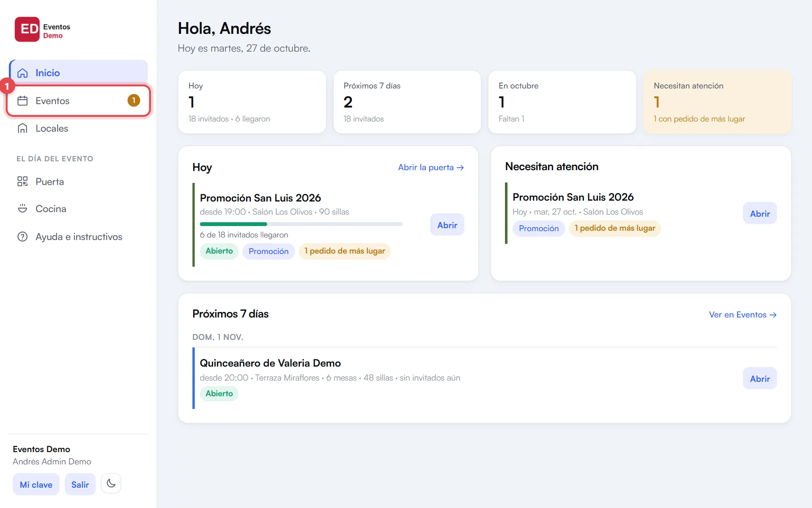
Task: Open the Eventos menu item
Action: point(79,101)
